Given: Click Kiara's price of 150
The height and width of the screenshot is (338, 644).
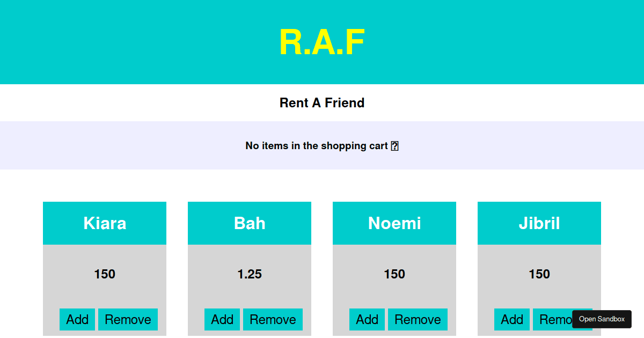Looking at the screenshot, I should pyautogui.click(x=105, y=274).
